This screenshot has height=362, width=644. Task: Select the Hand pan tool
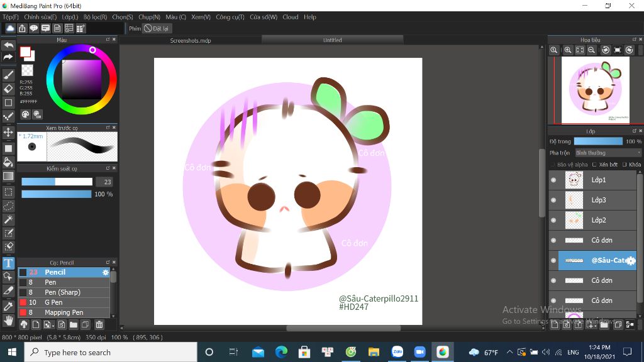[x=8, y=320]
